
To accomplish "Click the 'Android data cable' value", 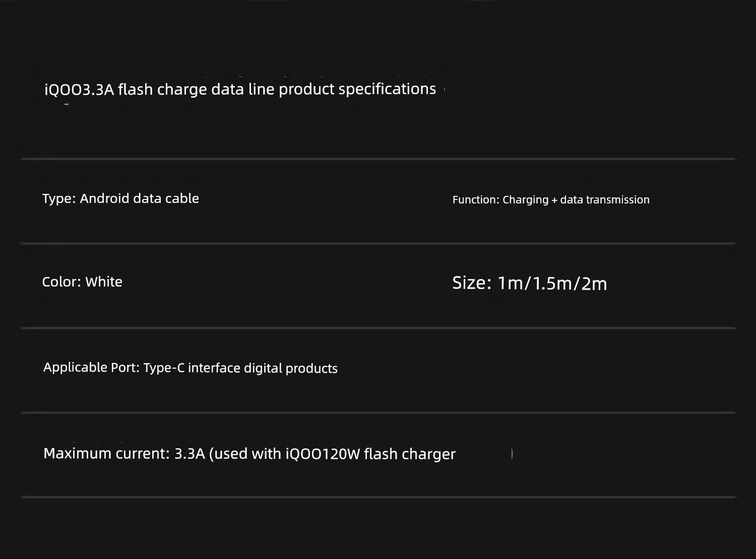I will click(x=139, y=198).
